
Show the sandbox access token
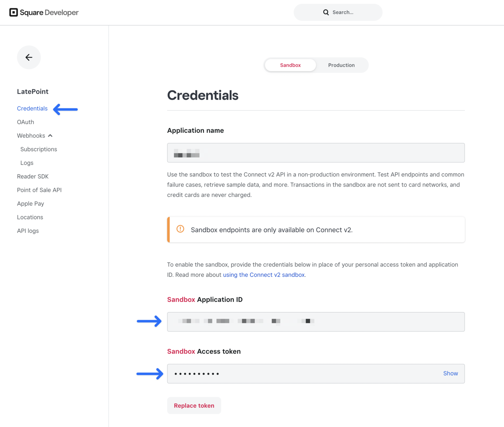coord(450,374)
